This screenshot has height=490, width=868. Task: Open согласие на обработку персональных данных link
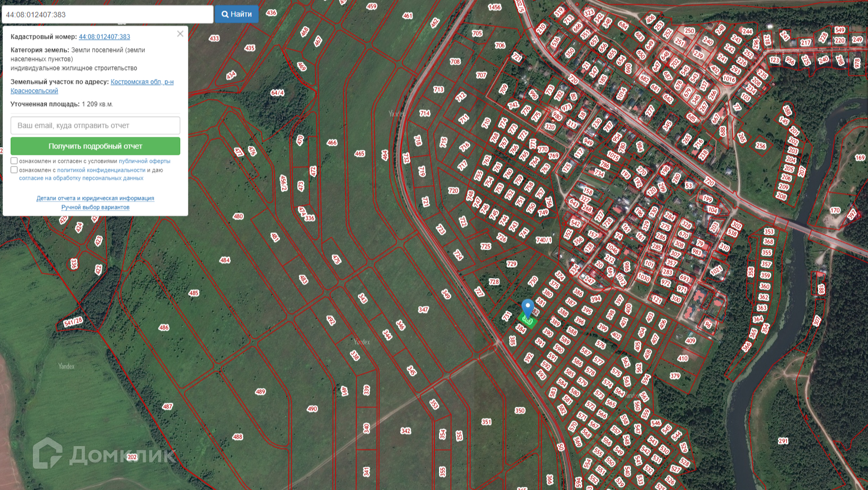[x=81, y=178]
